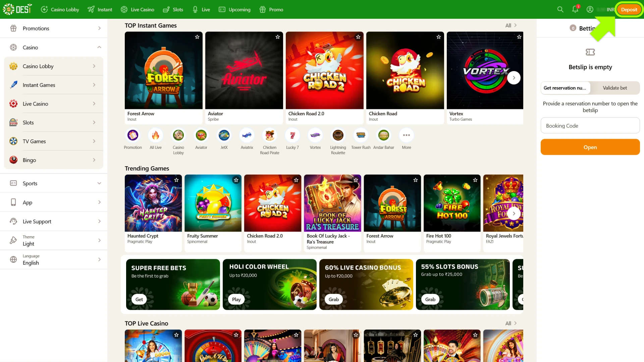Open the account profile icon
Viewport: 644px width, 362px height.
[x=590, y=9]
